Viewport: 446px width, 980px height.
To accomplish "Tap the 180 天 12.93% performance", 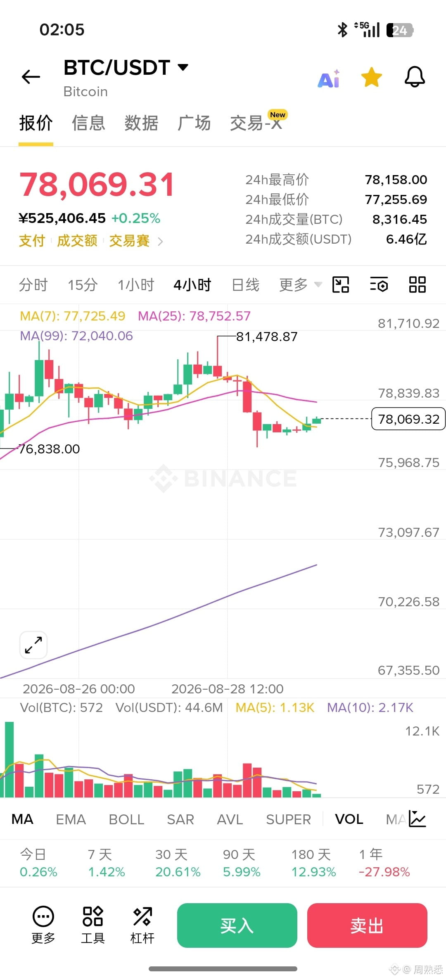I will (x=313, y=863).
